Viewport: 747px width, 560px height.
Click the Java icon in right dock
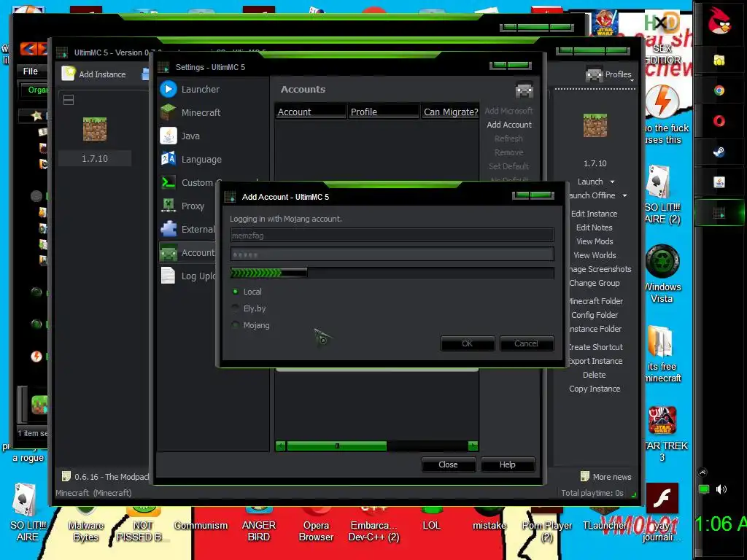[x=719, y=182]
